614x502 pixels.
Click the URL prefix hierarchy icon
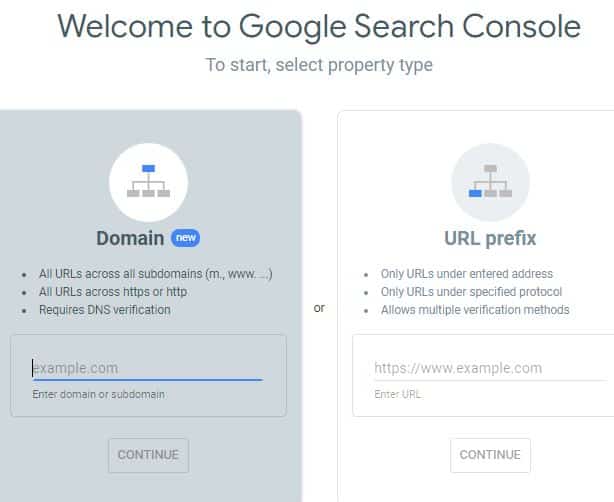[490, 181]
